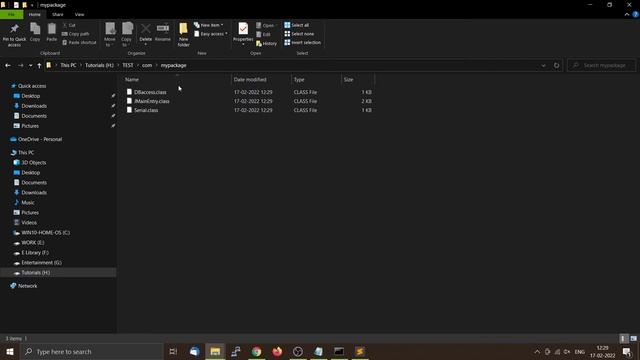Delete the selected item with ribbon Delete

point(145,33)
